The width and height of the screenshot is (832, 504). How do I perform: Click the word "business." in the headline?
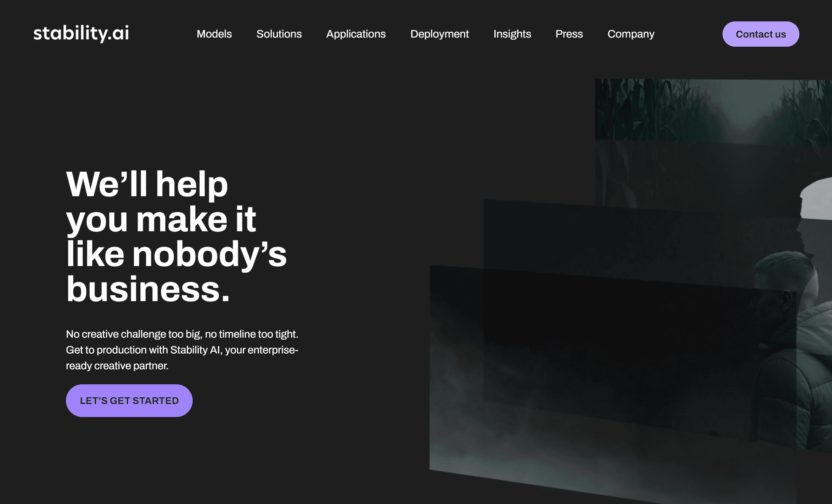[x=148, y=289]
